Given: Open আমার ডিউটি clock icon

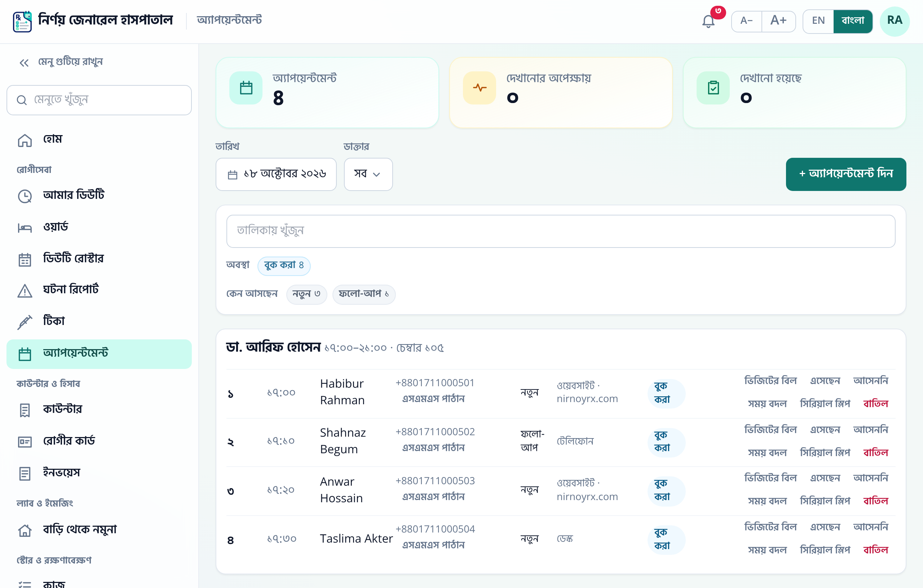Looking at the screenshot, I should click(25, 196).
